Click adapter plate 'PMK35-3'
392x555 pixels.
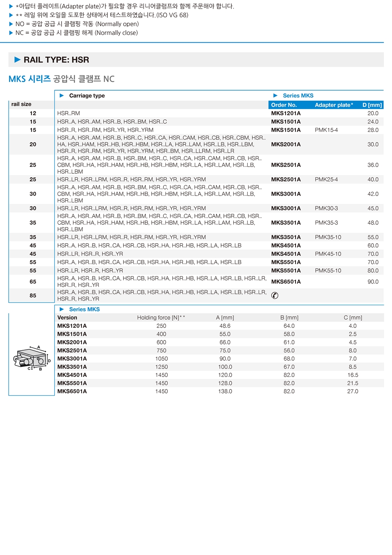coord(326,223)
